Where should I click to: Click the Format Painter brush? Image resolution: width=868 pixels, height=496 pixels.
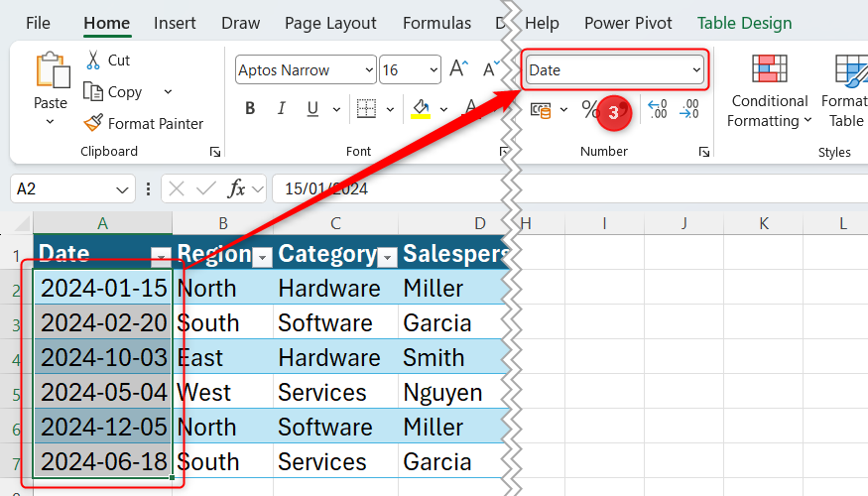(x=93, y=123)
